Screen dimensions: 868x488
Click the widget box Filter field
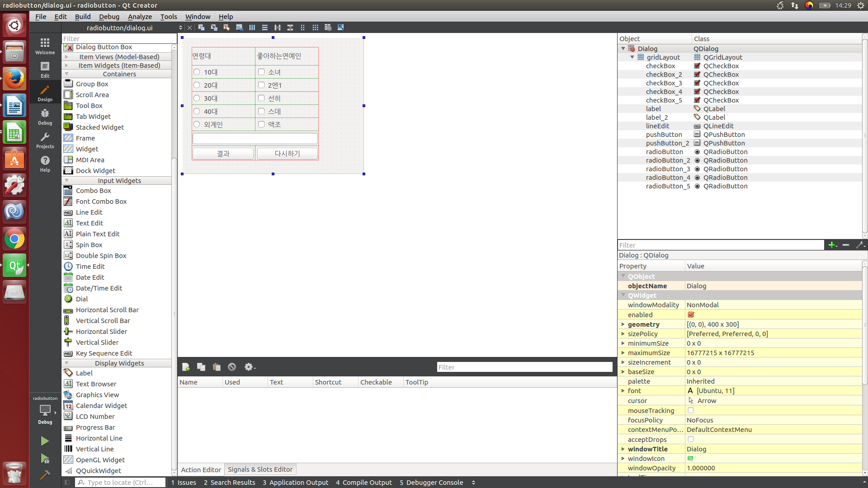click(117, 39)
